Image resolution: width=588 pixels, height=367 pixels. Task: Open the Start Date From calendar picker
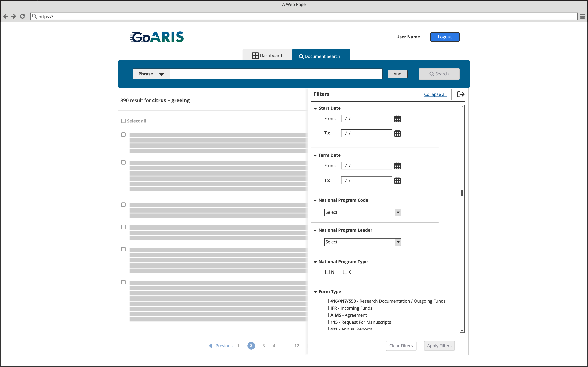pyautogui.click(x=397, y=119)
